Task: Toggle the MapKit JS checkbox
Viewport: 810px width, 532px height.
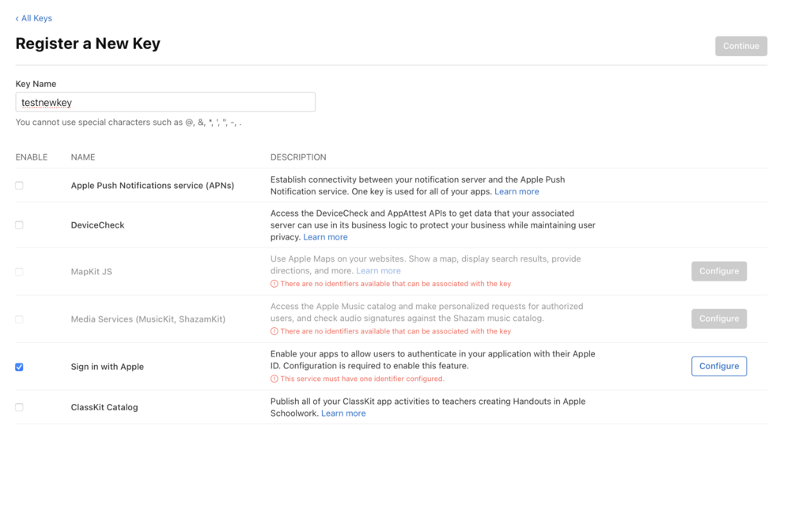Action: pyautogui.click(x=19, y=272)
